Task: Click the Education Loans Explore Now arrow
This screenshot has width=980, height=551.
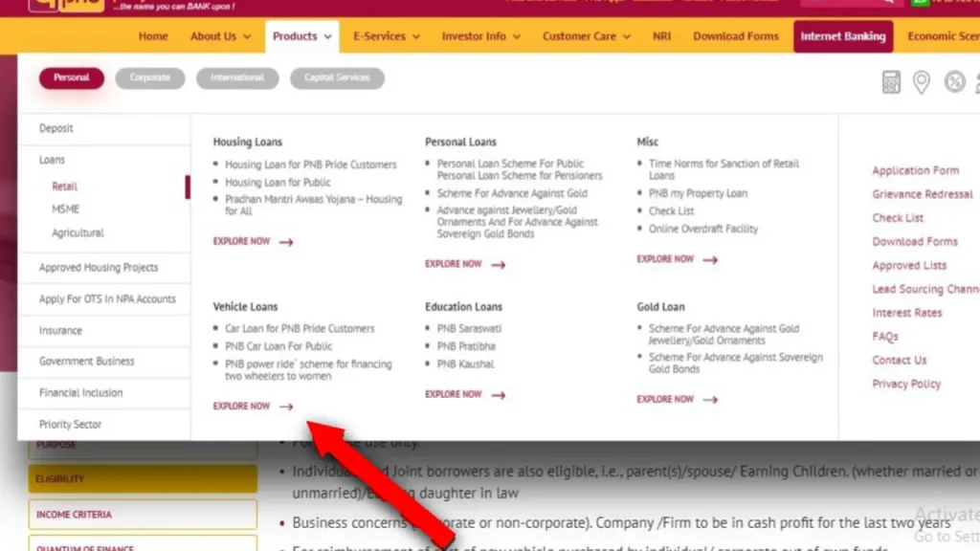Action: pyautogui.click(x=498, y=395)
